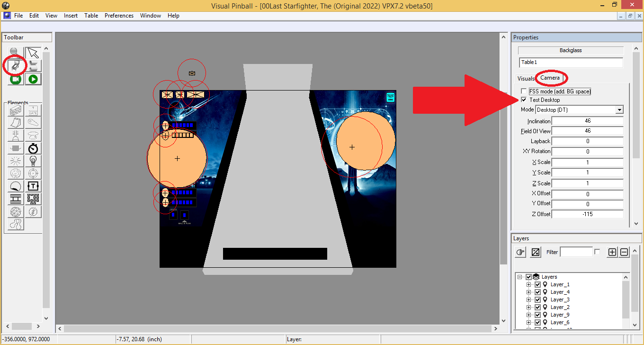The height and width of the screenshot is (345, 644).
Task: Select the Timer stopwatch tool
Action: [33, 149]
